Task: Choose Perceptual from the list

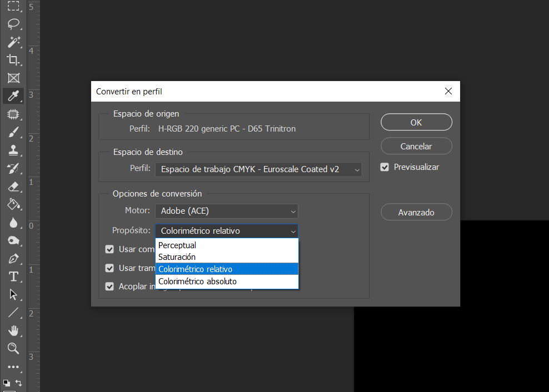Action: (x=177, y=245)
